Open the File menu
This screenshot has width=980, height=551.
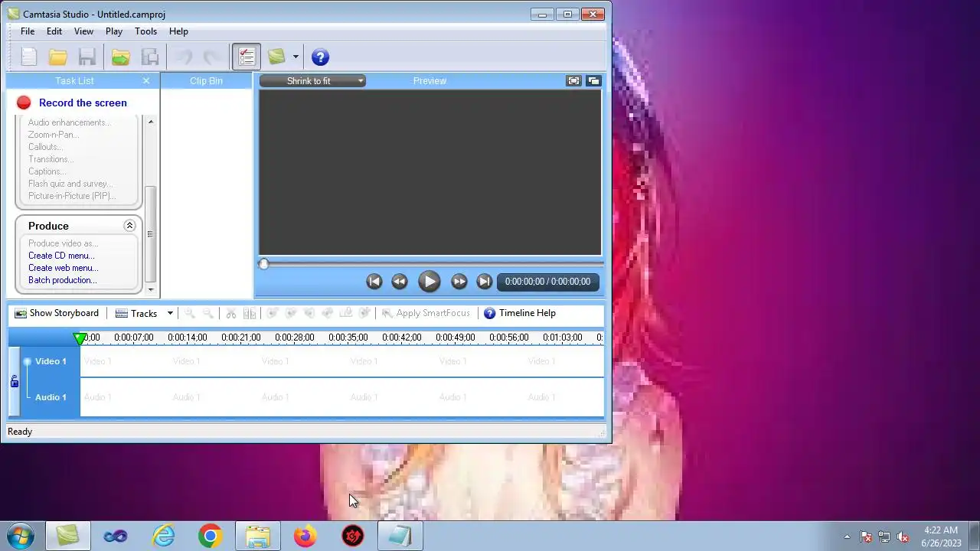coord(28,31)
